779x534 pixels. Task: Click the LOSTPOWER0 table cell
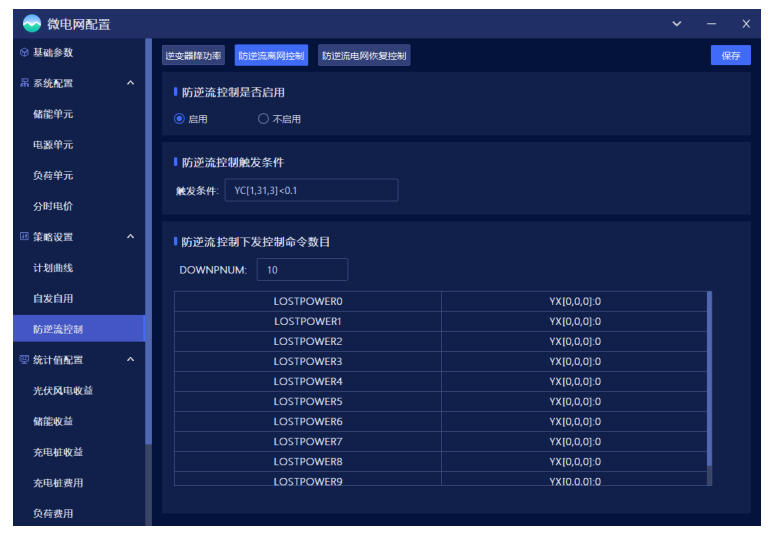point(308,302)
